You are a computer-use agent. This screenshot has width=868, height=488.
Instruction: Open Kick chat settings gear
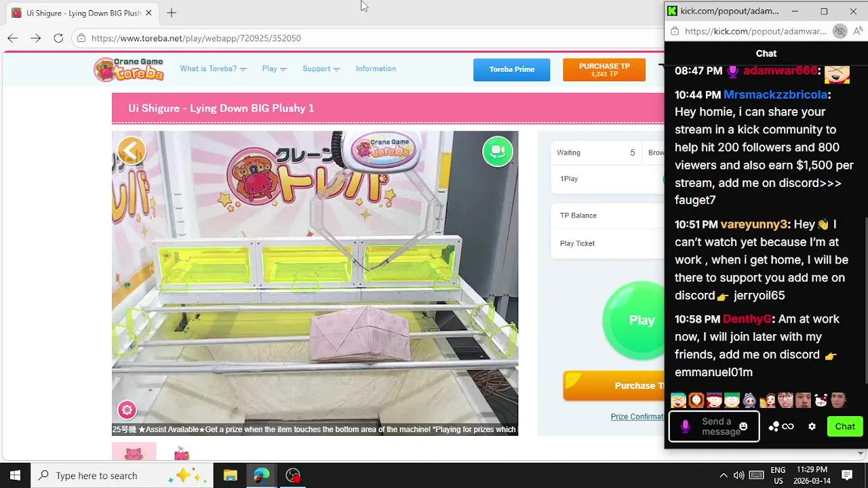point(812,426)
